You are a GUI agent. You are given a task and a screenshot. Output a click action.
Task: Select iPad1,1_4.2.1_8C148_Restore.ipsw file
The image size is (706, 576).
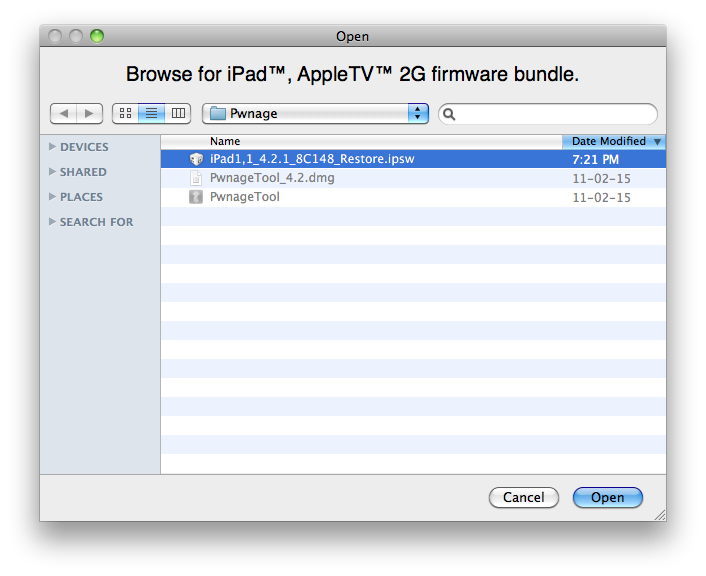pos(413,159)
